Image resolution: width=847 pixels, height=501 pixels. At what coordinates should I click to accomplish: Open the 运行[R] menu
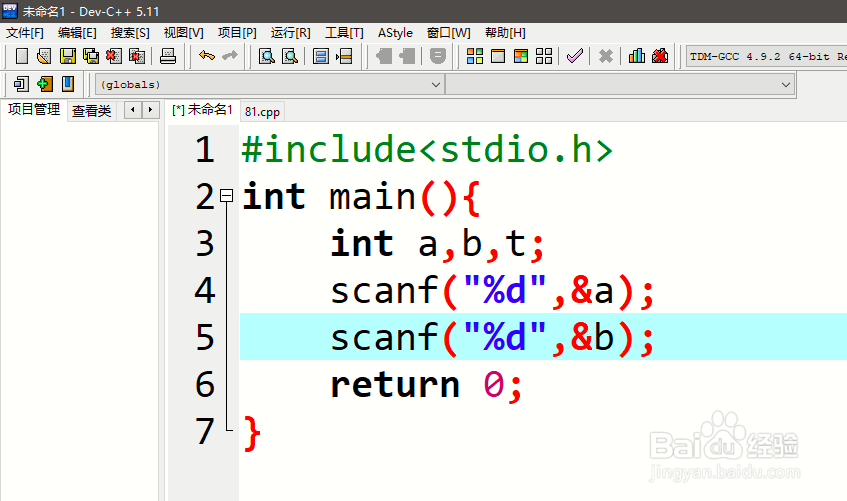pos(291,33)
